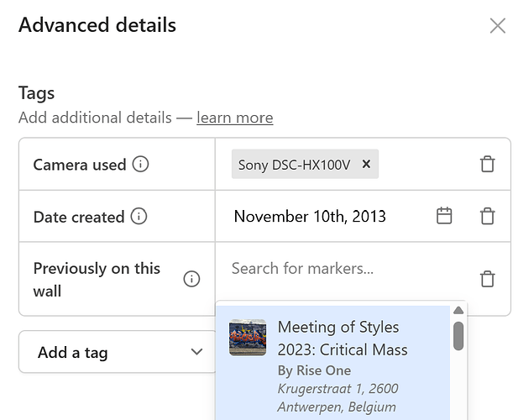The width and height of the screenshot is (518, 420).
Task: Click the By Rise One text
Action: point(314,370)
